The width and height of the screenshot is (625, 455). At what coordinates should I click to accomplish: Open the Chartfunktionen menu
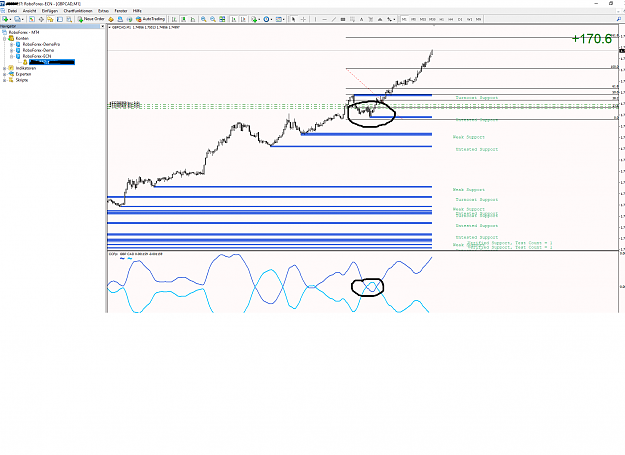coord(78,11)
